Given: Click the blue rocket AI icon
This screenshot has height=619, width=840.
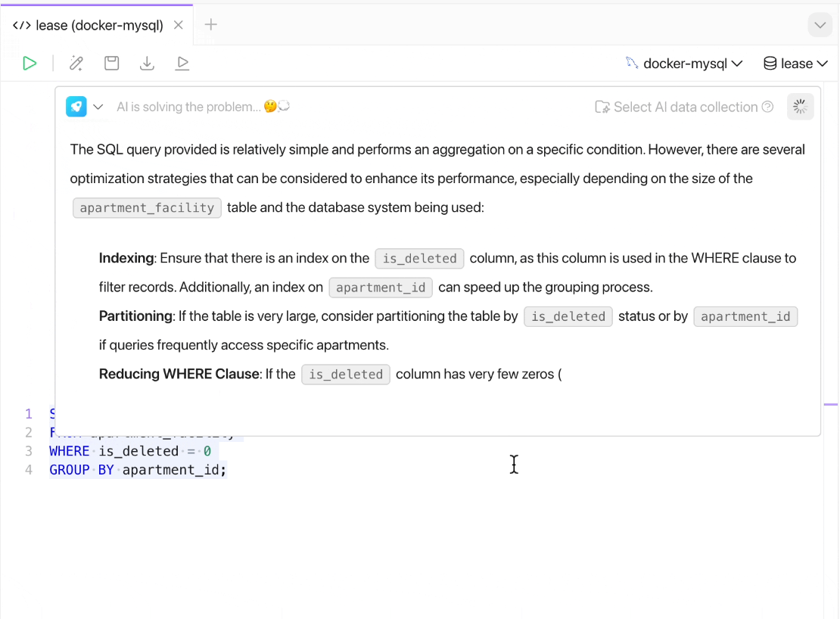Looking at the screenshot, I should coord(76,107).
